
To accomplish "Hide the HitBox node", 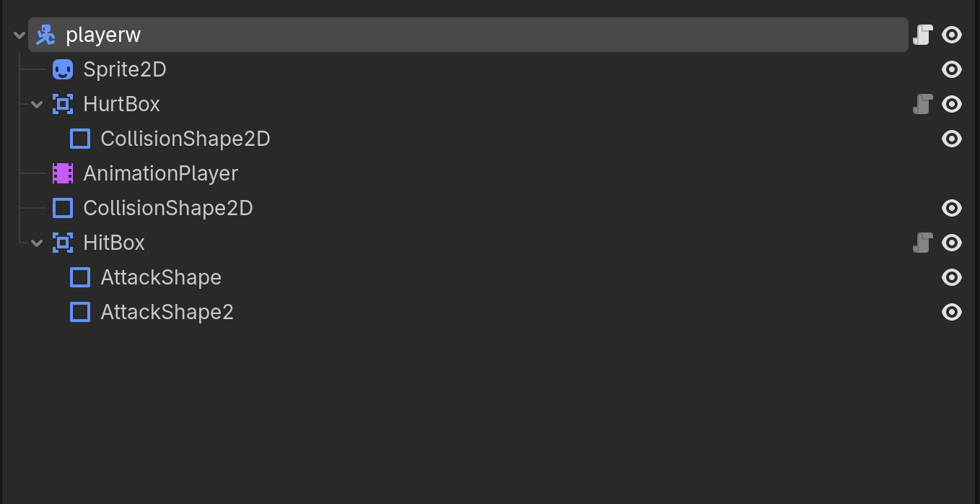I will (x=952, y=243).
